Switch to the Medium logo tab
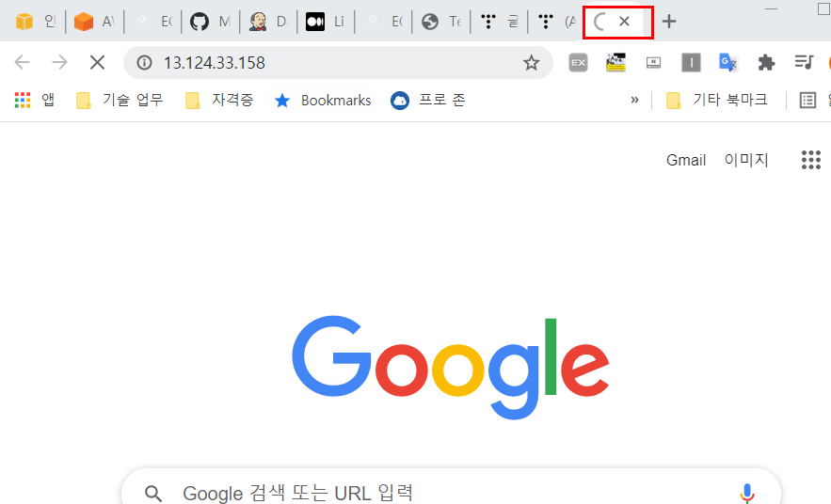This screenshot has width=831, height=504. pos(326,22)
